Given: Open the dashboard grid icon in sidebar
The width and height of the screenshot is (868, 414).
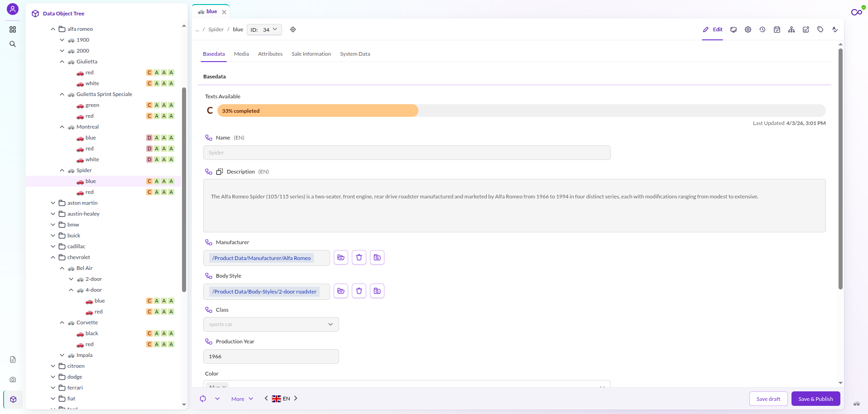Looking at the screenshot, I should coord(13,29).
